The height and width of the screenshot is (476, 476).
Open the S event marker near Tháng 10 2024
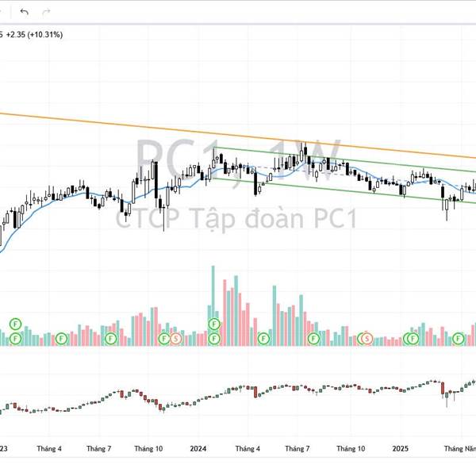click(367, 339)
